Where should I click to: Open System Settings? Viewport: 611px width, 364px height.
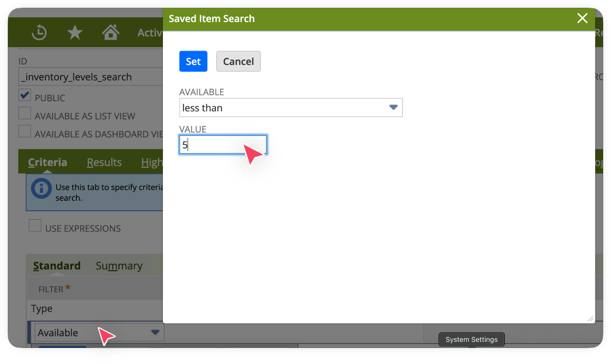[471, 339]
